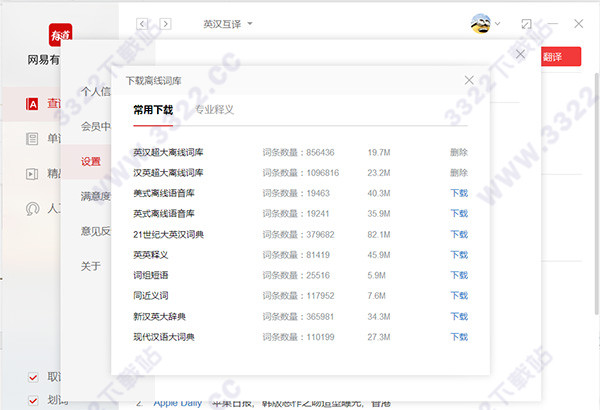Download 美式离线语音库
Screen dimensions: 600x410
point(459,193)
